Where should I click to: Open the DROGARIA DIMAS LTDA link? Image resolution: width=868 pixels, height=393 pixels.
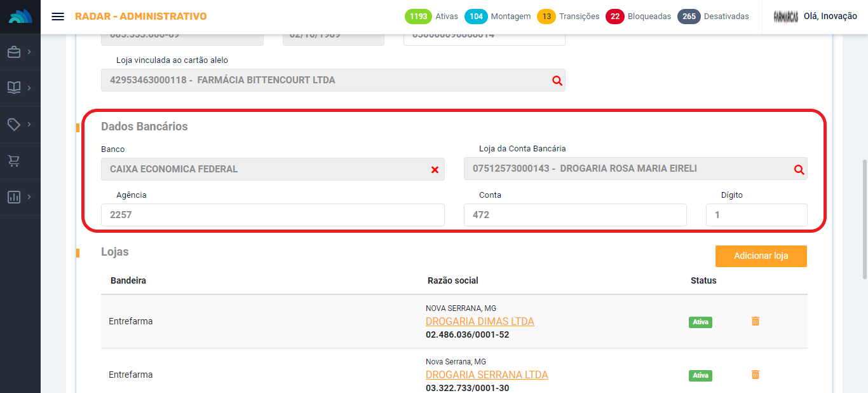pyautogui.click(x=480, y=321)
